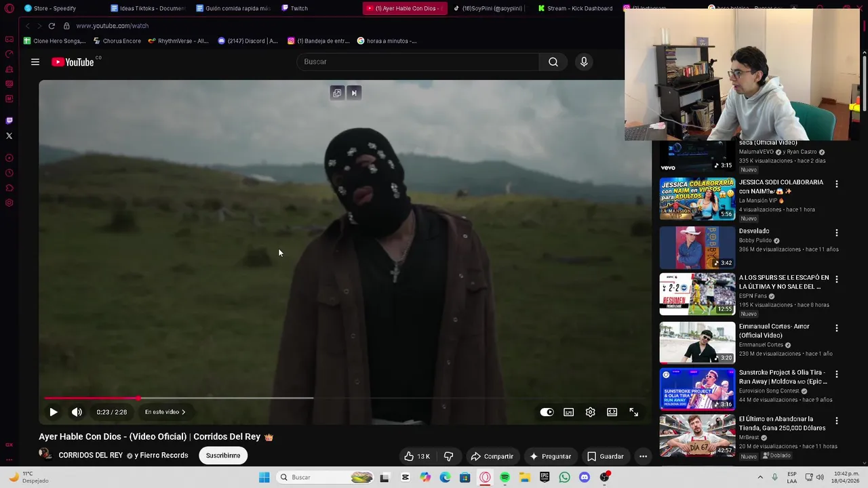Open CORRIDOS DEL REY channel link
Viewport: 868px width, 488px height.
point(91,455)
